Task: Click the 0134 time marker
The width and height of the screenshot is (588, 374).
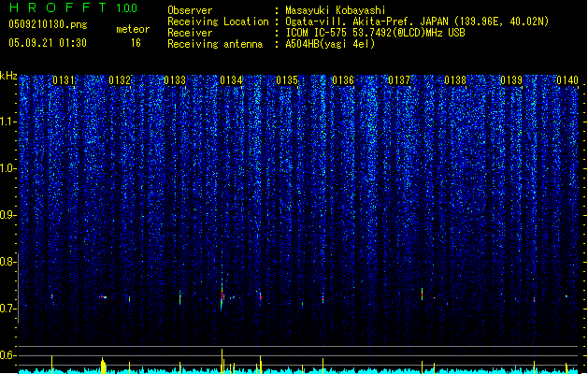Action: 231,80
